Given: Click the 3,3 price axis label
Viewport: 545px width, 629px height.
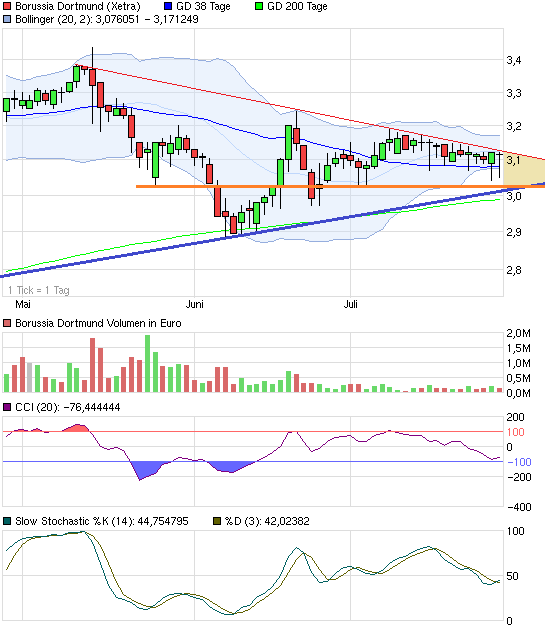Looking at the screenshot, I should pyautogui.click(x=514, y=93).
